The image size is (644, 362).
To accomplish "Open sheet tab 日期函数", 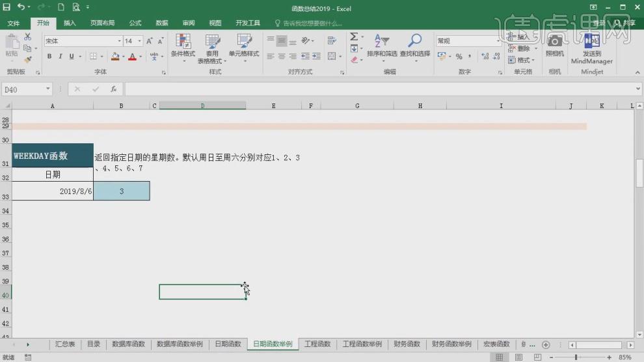I will click(228, 344).
